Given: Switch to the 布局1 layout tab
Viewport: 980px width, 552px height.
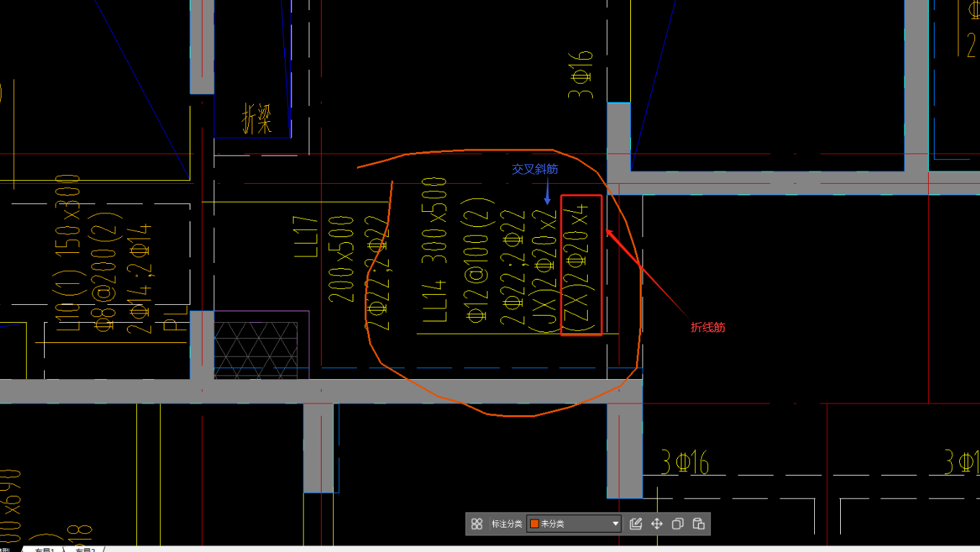Looking at the screenshot, I should point(44,549).
